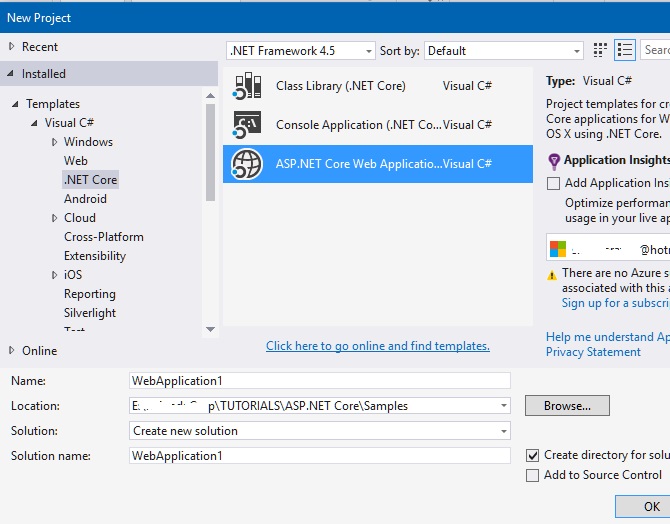Expand the Online section
670x524 pixels.
(x=12, y=350)
